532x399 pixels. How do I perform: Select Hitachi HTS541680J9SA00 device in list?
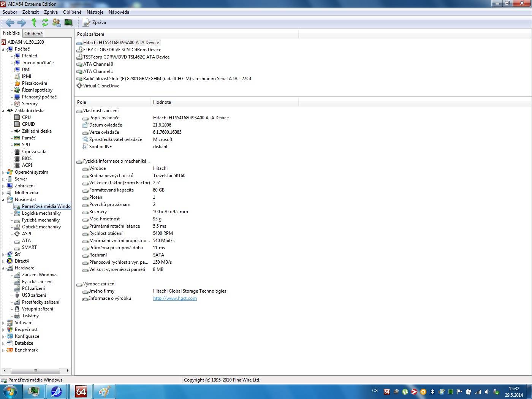121,43
